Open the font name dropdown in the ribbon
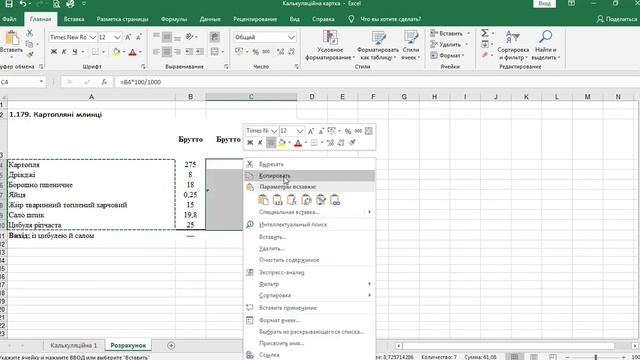 93,37
